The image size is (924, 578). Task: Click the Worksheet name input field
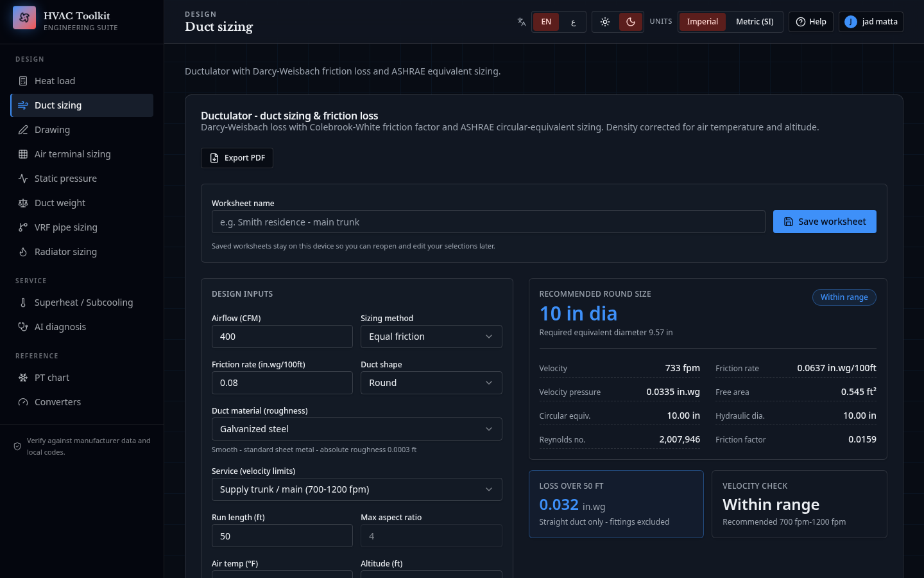[488, 222]
